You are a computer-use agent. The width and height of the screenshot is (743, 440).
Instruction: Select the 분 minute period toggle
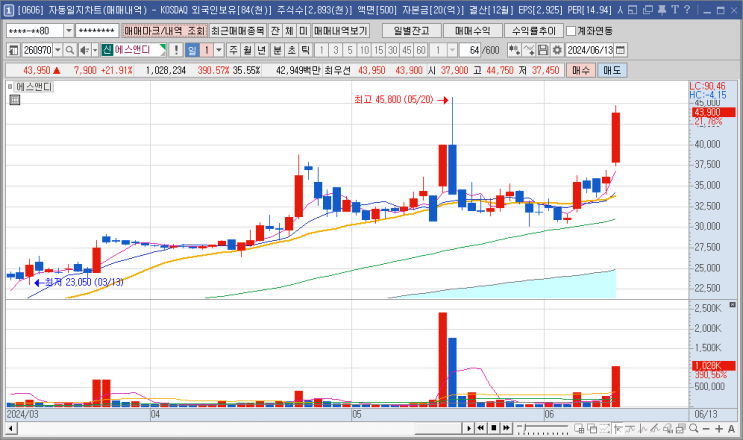click(278, 50)
